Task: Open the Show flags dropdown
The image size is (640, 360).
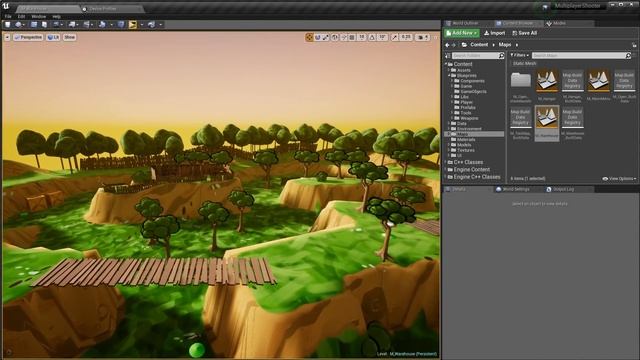Action: pos(69,37)
